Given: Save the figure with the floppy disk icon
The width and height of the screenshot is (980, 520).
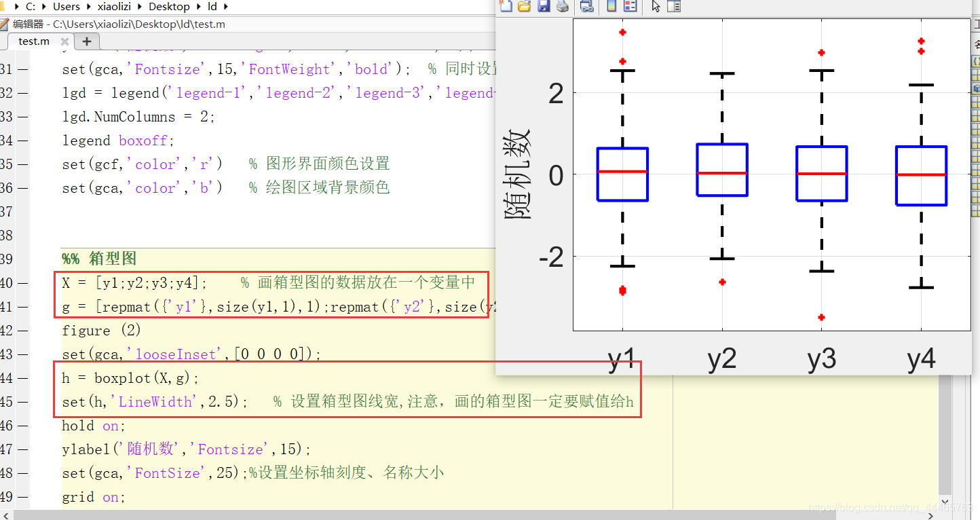Looking at the screenshot, I should tap(543, 6).
